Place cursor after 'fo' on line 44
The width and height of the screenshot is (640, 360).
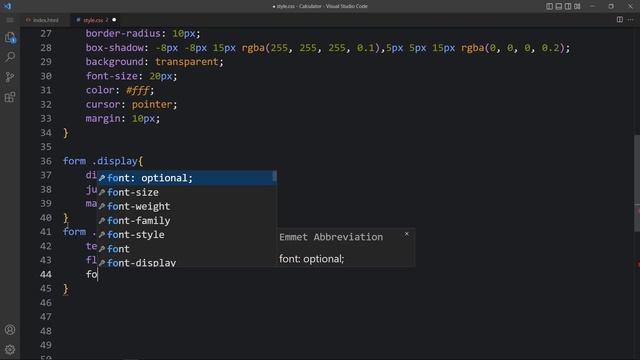[98, 274]
